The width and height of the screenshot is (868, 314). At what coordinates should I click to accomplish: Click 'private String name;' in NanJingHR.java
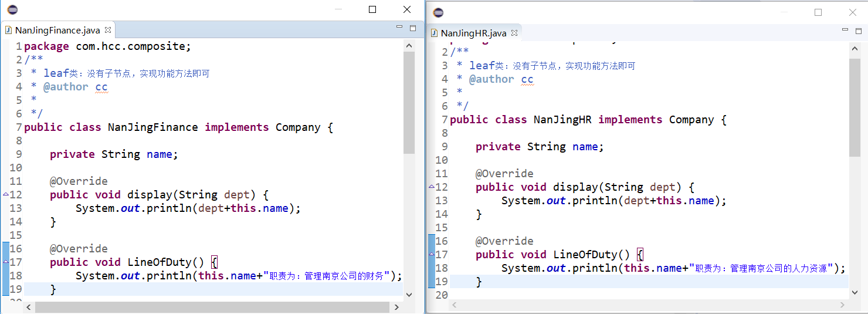(x=540, y=147)
